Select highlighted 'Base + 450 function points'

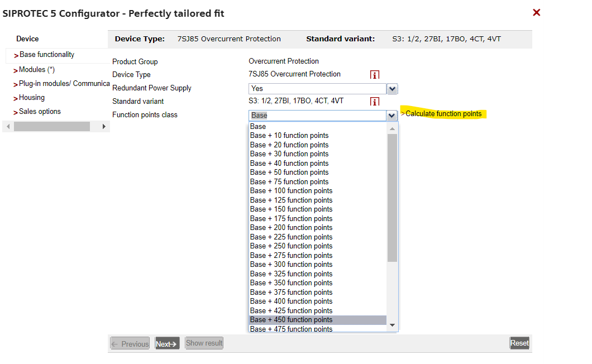tap(318, 320)
